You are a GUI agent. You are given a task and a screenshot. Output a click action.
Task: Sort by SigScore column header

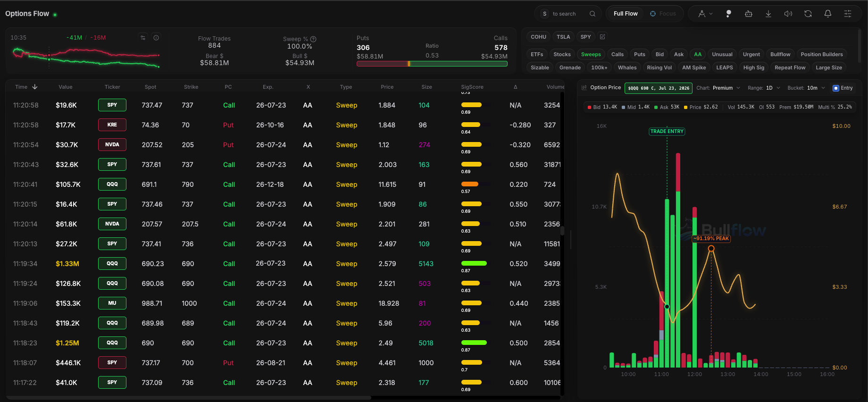[472, 87]
